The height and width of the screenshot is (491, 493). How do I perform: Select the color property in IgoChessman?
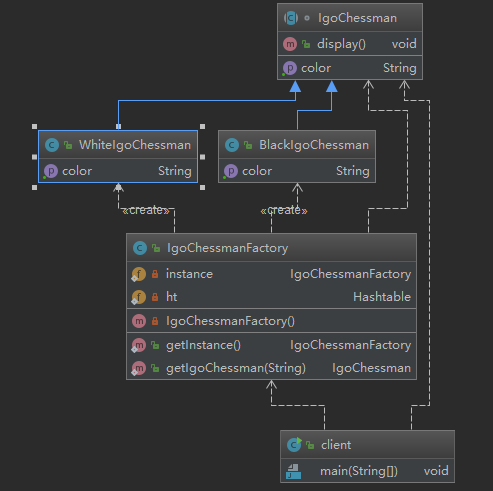click(x=350, y=68)
